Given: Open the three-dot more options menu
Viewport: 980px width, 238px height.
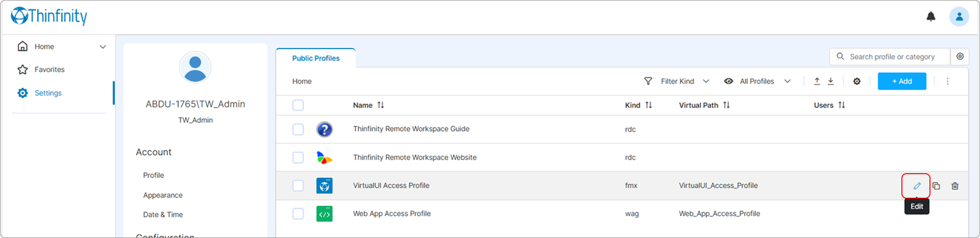Looking at the screenshot, I should (948, 81).
